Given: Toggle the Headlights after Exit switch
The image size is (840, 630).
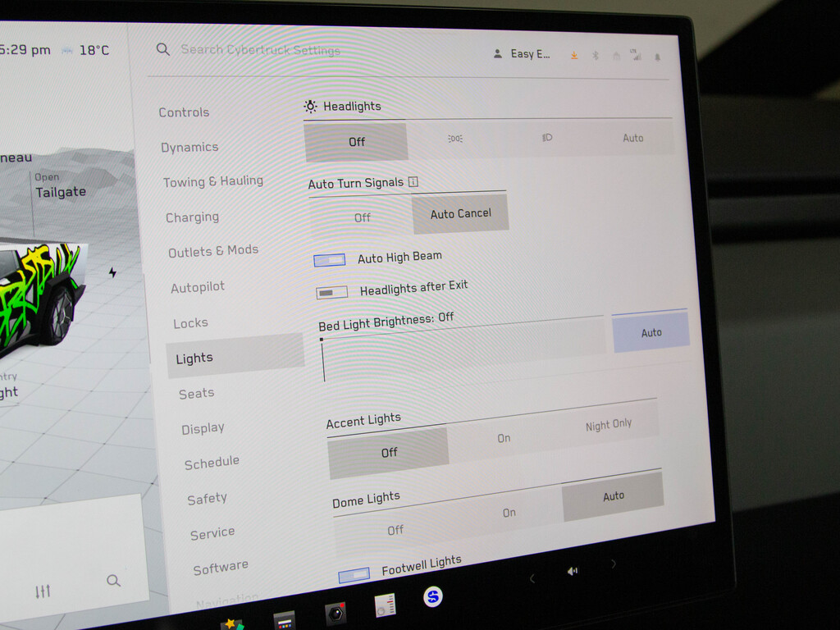Looking at the screenshot, I should pyautogui.click(x=331, y=293).
